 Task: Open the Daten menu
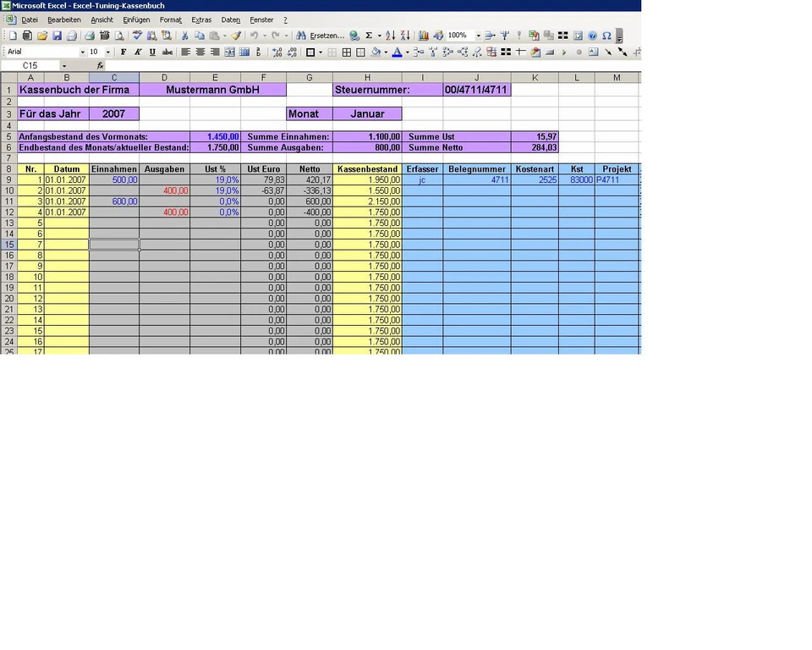[230, 19]
